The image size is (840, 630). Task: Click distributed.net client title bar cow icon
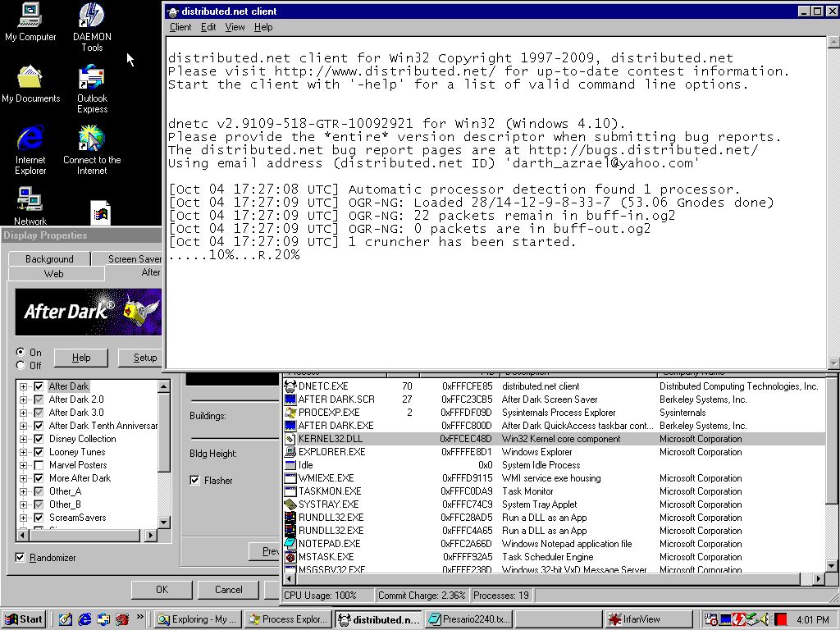[172, 11]
